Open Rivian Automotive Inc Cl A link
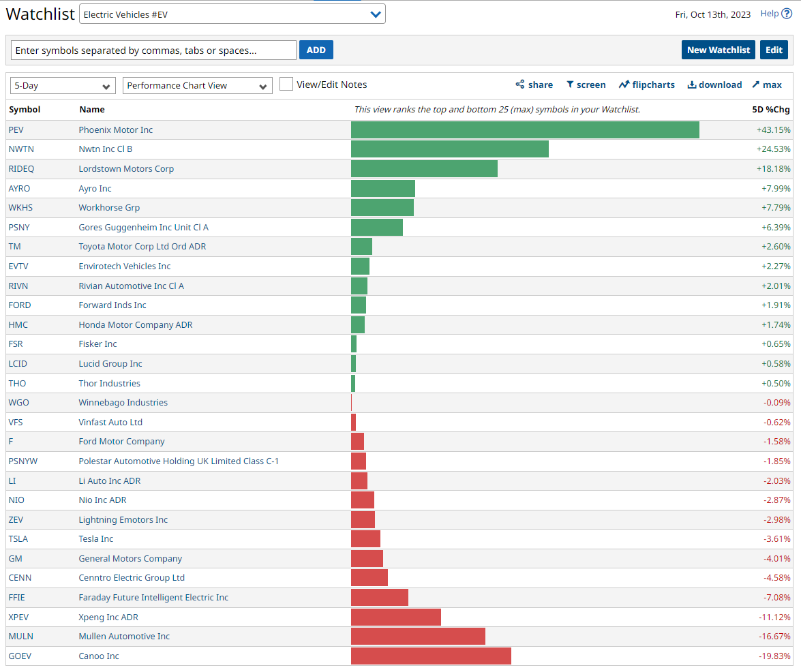Viewport: 801px width, 672px height. tap(132, 286)
